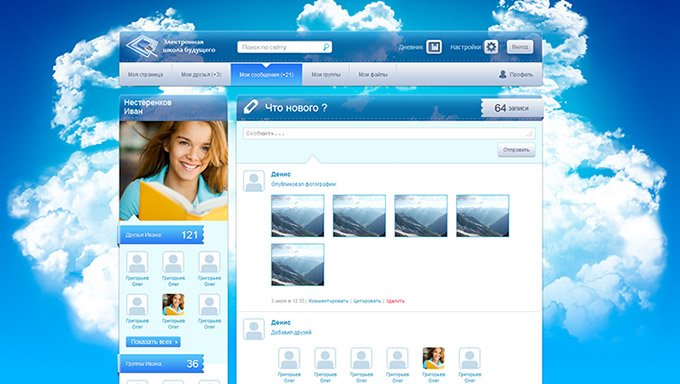Screen dimensions: 680x384
Task: Focus the Сообщить message input field
Action: click(x=389, y=133)
